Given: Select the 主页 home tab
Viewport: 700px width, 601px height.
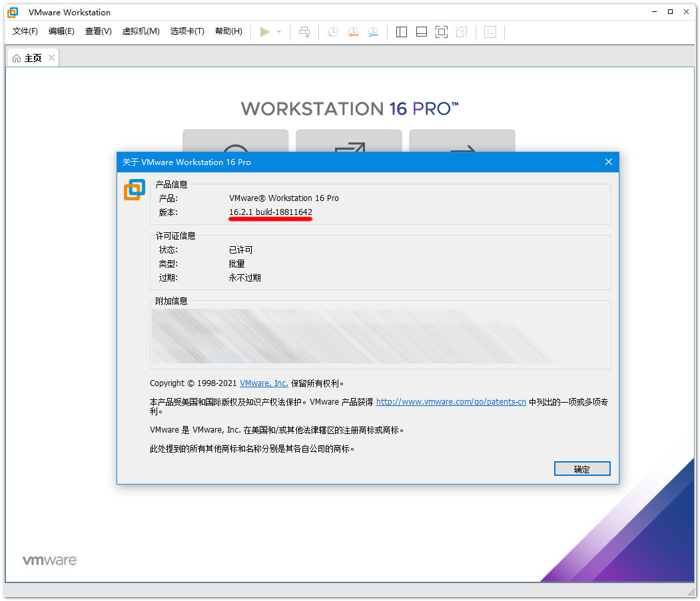Looking at the screenshot, I should pyautogui.click(x=33, y=58).
